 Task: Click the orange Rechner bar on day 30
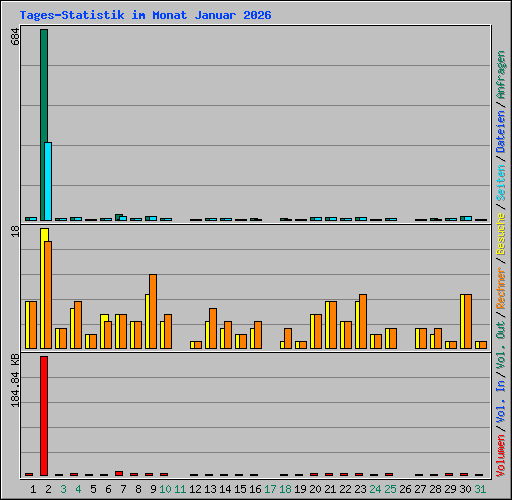pyautogui.click(x=468, y=322)
